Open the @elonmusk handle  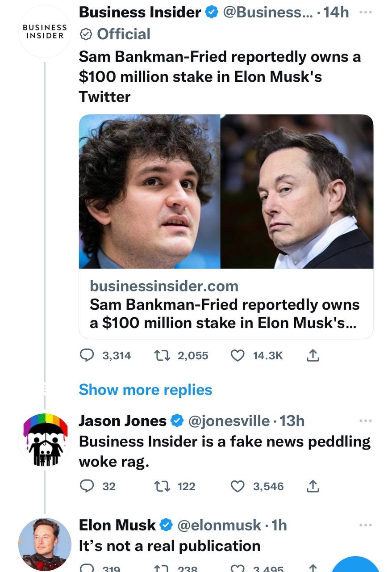[x=219, y=525]
